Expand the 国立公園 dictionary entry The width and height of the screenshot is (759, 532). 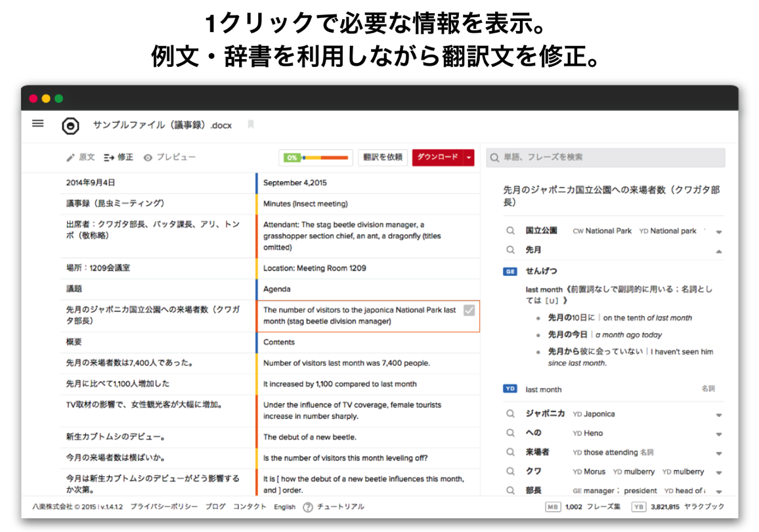tap(719, 232)
